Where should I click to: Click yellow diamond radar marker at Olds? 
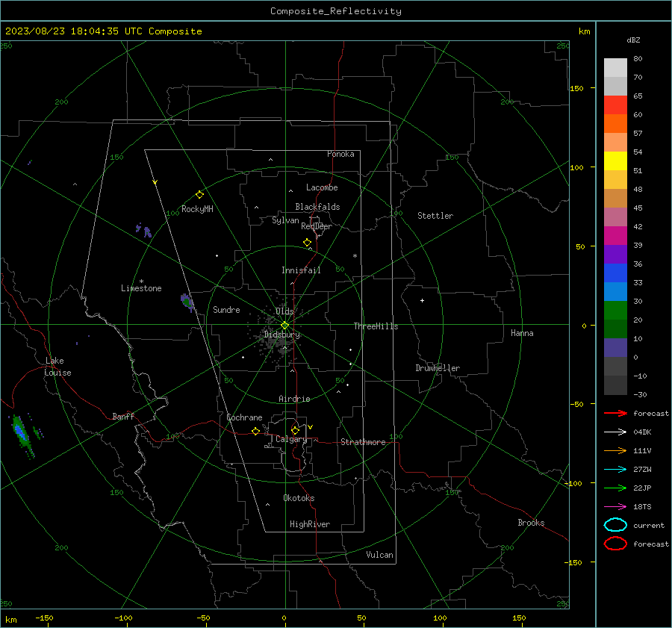pyautogui.click(x=284, y=326)
